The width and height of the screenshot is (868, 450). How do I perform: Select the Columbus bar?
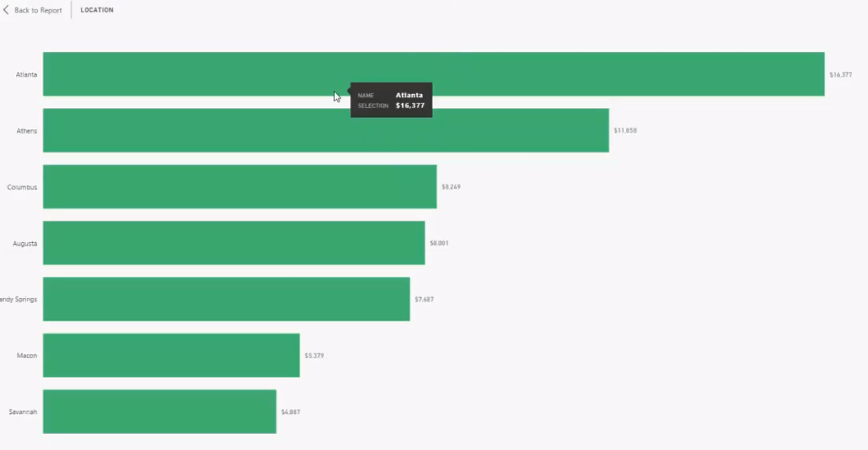[x=240, y=187]
